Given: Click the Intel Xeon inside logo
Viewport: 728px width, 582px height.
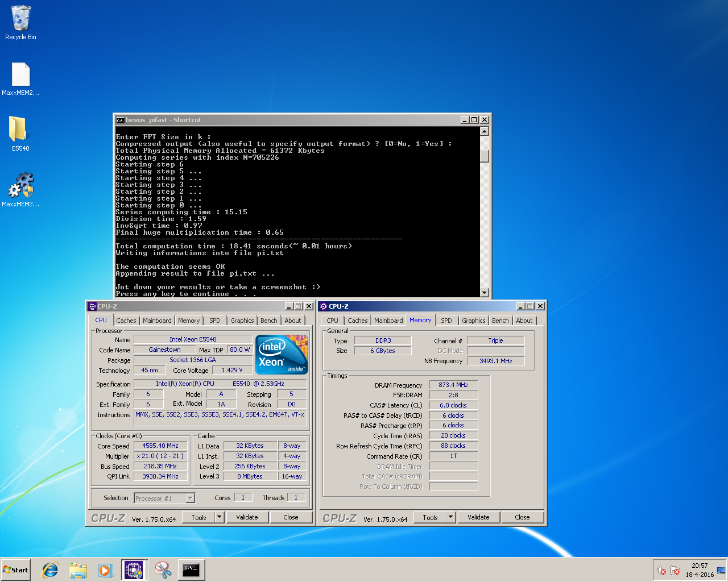Looking at the screenshot, I should pyautogui.click(x=282, y=355).
